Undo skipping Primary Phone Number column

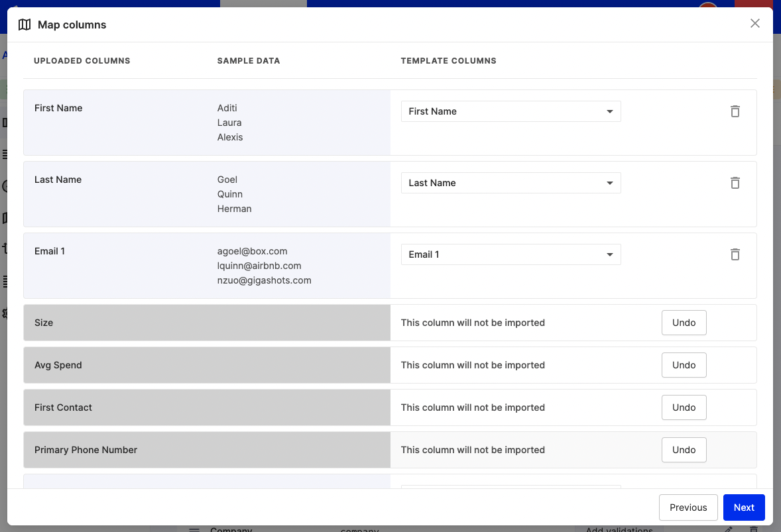coord(684,449)
